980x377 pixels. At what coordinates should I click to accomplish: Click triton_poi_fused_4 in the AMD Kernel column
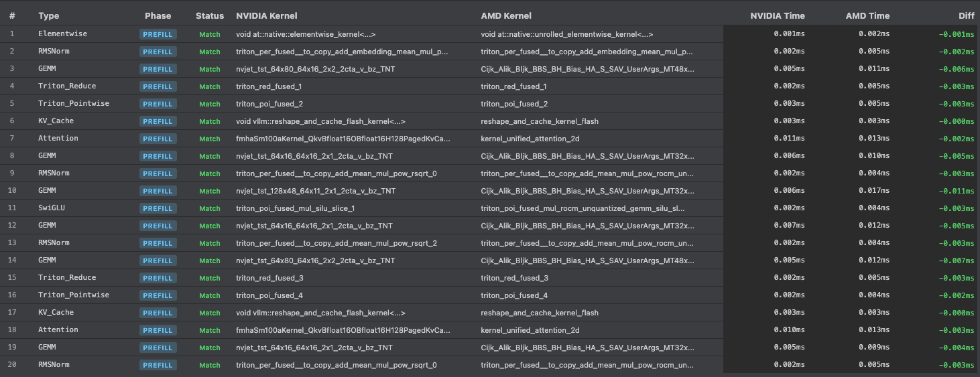pos(514,295)
